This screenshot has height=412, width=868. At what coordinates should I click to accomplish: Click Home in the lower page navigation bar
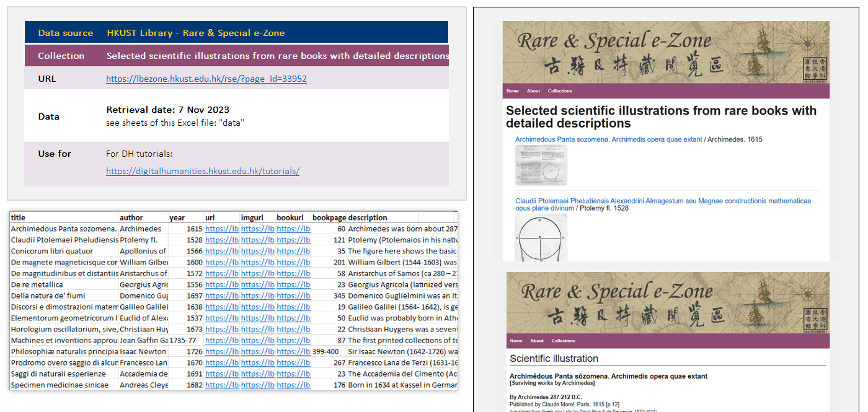click(x=516, y=341)
